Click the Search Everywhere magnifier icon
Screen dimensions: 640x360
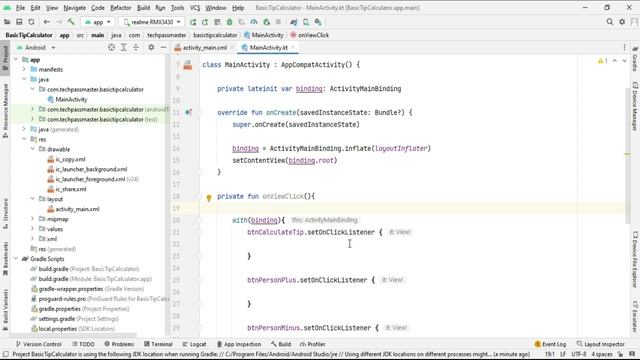[x=610, y=22]
